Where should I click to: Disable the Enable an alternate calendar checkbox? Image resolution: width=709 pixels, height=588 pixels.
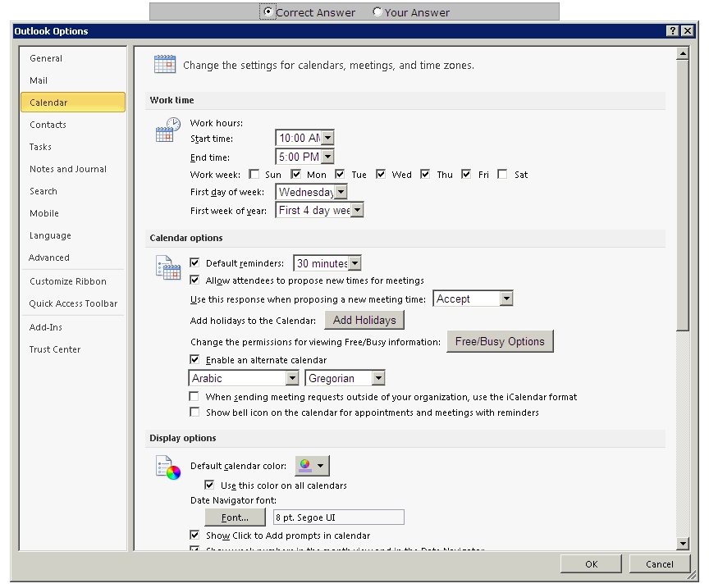[x=194, y=360]
